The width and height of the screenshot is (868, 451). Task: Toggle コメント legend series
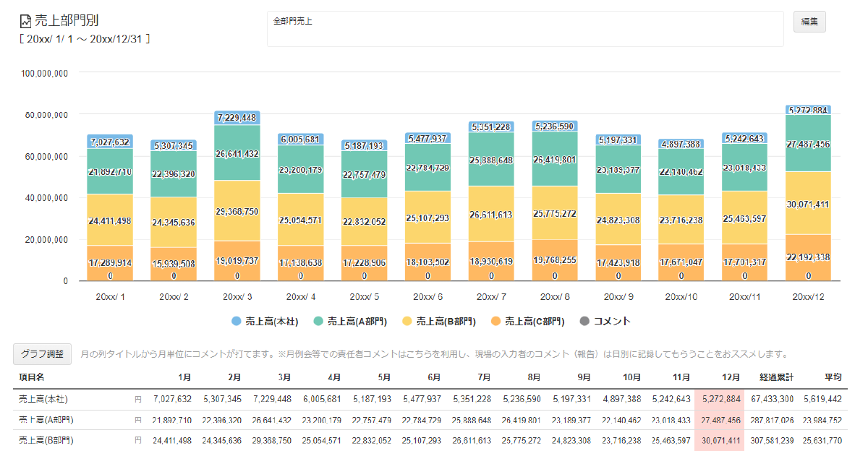point(607,321)
